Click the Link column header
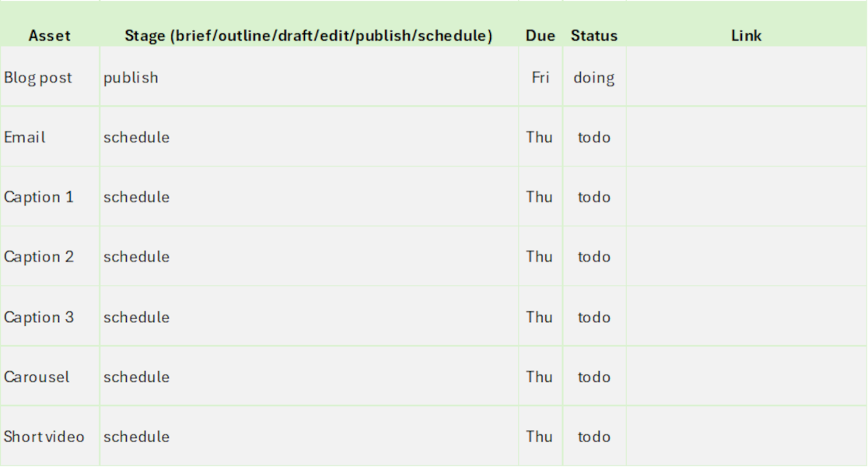Viewport: 868px width, 467px height. pyautogui.click(x=746, y=24)
